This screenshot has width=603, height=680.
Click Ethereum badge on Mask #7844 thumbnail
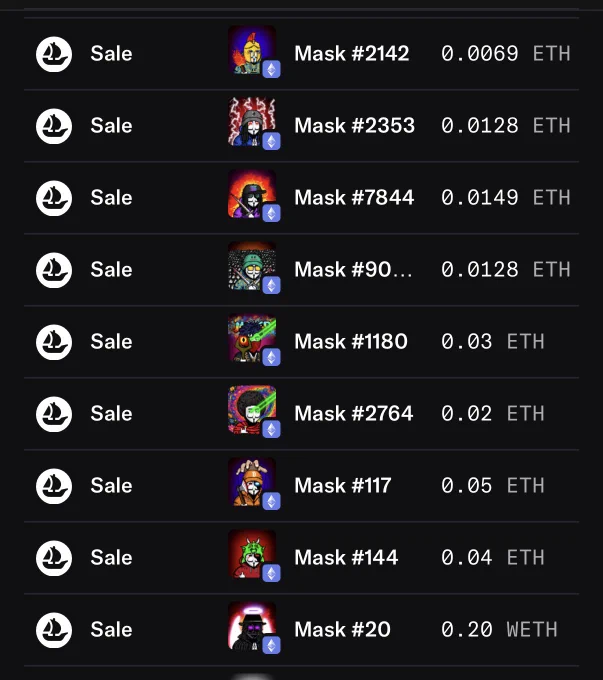(x=272, y=213)
